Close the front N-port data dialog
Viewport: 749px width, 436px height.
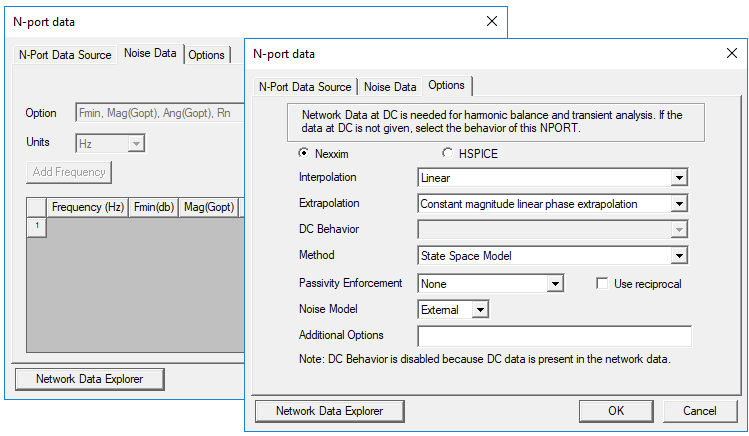point(731,53)
